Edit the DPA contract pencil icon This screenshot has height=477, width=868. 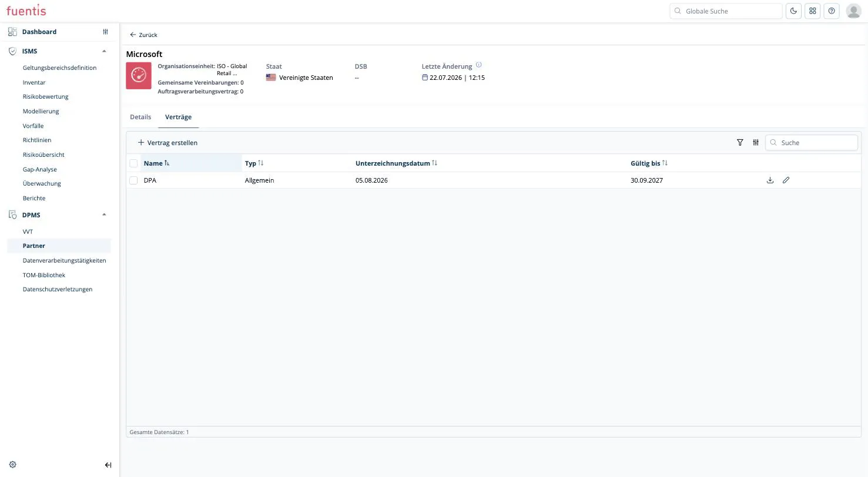tap(786, 180)
